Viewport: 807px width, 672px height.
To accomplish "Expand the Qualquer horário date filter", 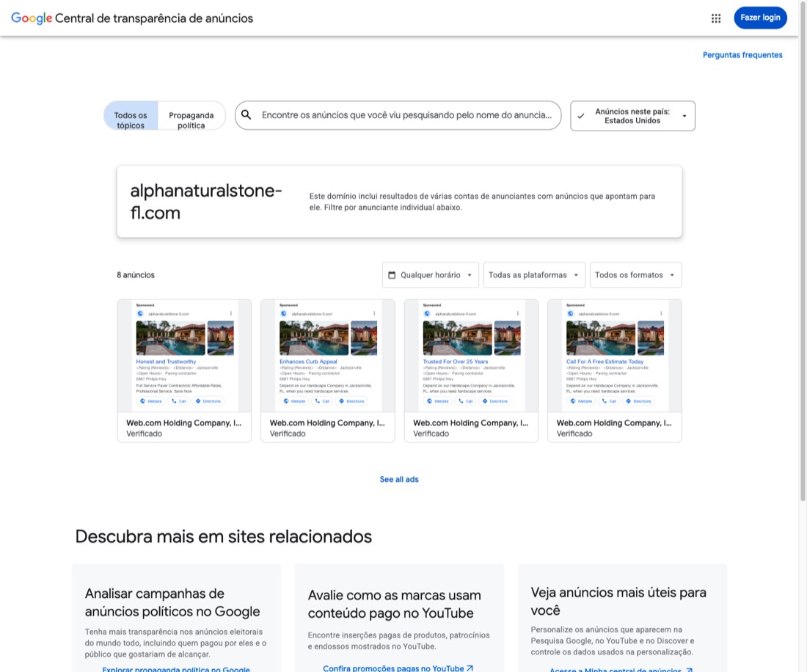I will coord(430,275).
